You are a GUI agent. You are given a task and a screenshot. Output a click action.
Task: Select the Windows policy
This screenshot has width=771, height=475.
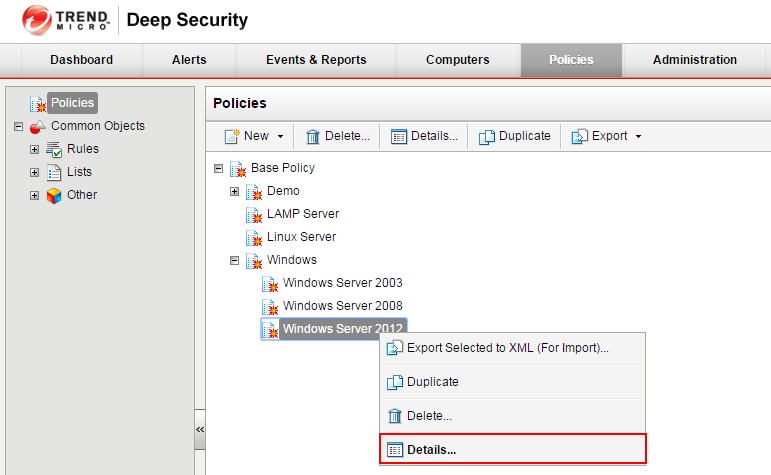point(292,260)
